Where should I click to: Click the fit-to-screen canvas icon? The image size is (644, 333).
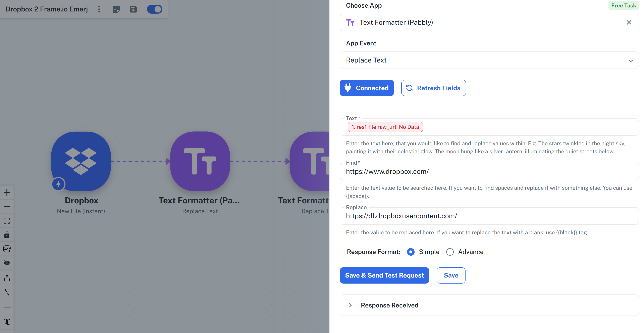point(7,220)
